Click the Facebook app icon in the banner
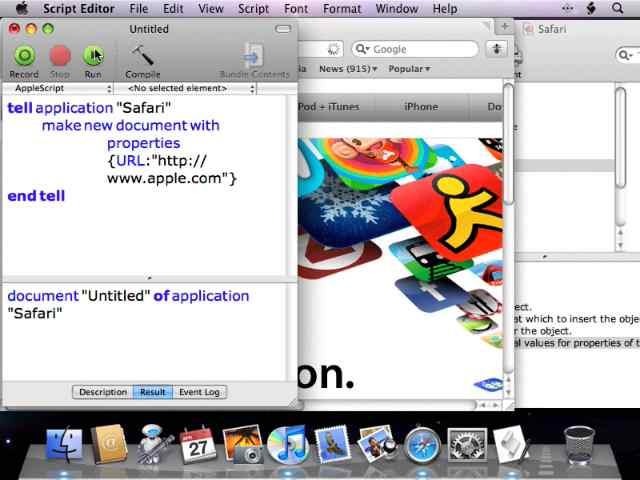The width and height of the screenshot is (640, 480). pos(431,292)
